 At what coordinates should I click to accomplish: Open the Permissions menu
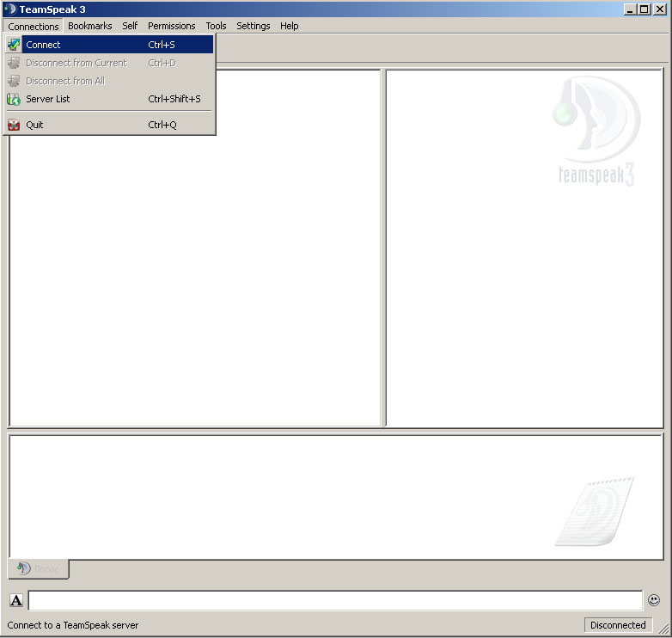(x=171, y=26)
